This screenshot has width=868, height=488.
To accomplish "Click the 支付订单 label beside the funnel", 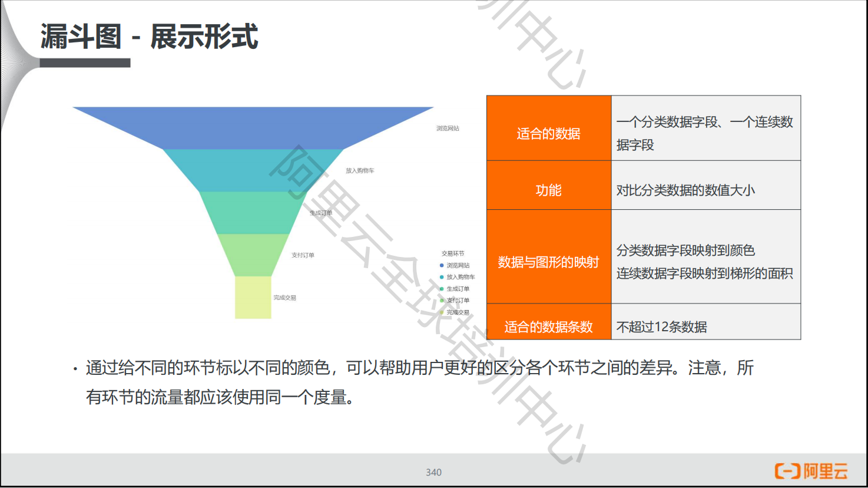I will pos(303,255).
